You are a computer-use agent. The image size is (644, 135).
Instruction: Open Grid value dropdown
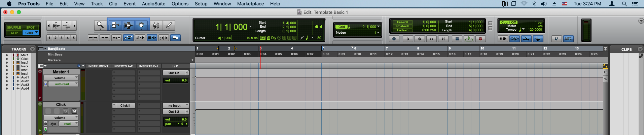click(379, 27)
